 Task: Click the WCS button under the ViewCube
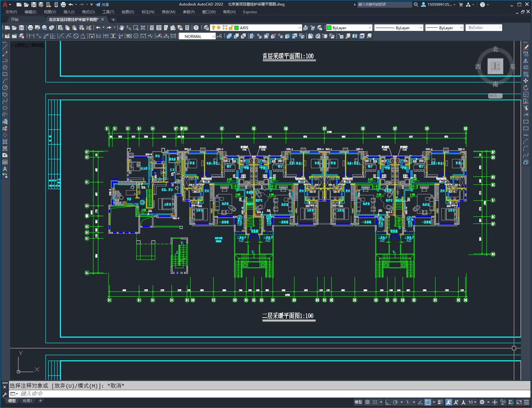point(495,96)
